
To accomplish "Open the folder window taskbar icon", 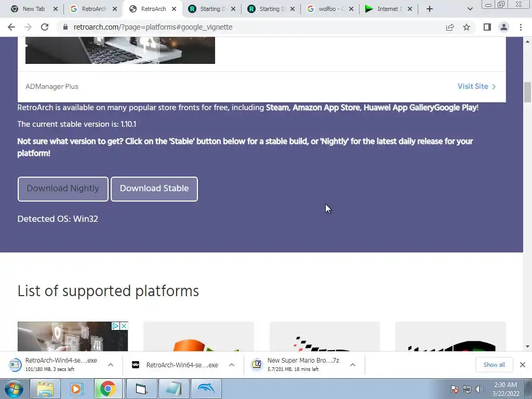I will click(x=141, y=389).
